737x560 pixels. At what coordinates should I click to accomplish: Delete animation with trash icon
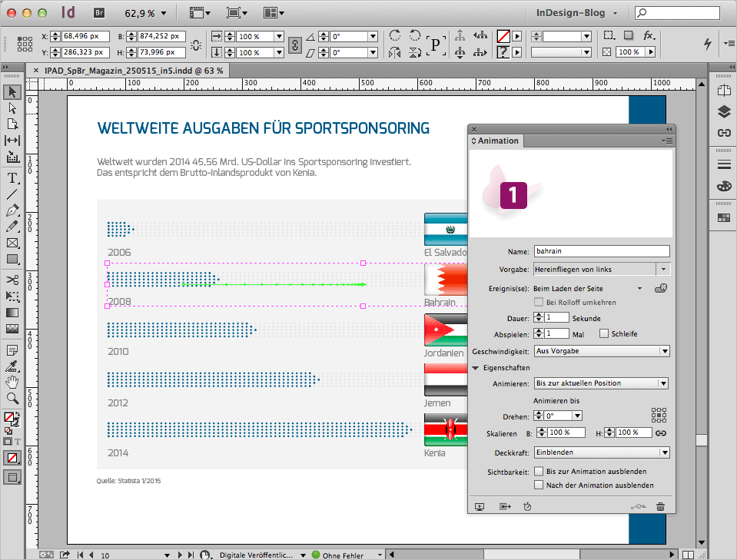point(660,506)
